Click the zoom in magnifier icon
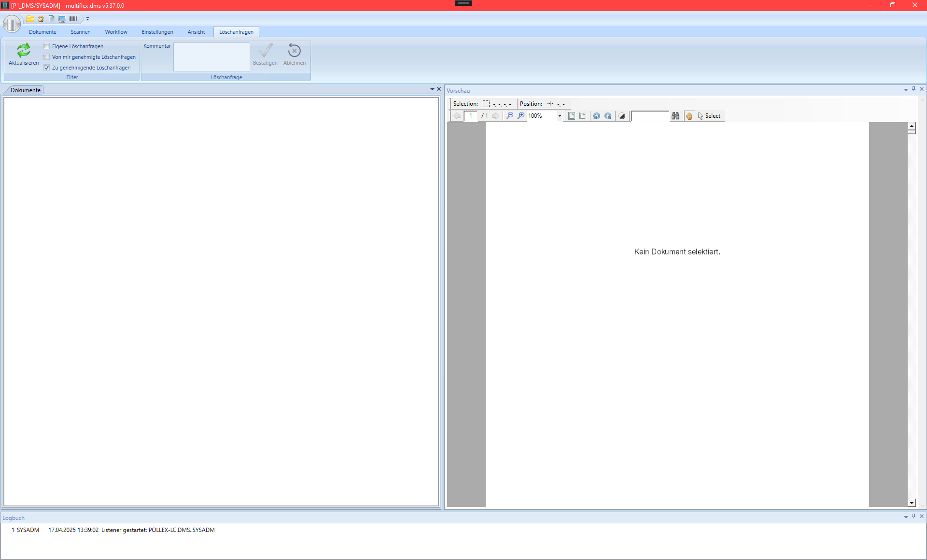Viewport: 927px width, 560px height. [521, 116]
